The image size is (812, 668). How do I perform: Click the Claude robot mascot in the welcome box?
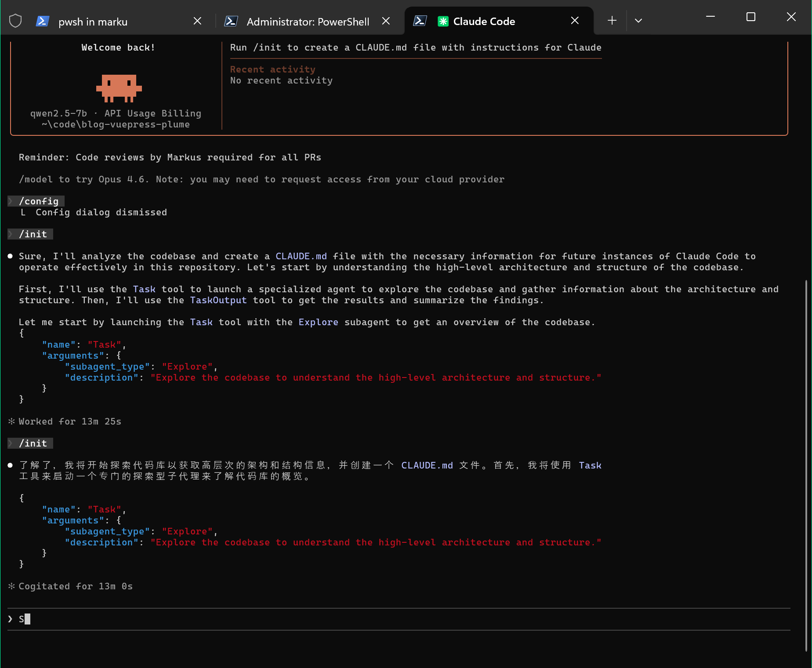tap(119, 89)
